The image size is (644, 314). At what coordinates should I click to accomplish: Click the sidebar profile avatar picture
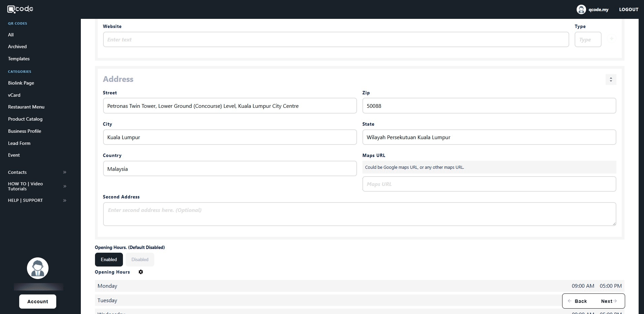click(x=38, y=268)
